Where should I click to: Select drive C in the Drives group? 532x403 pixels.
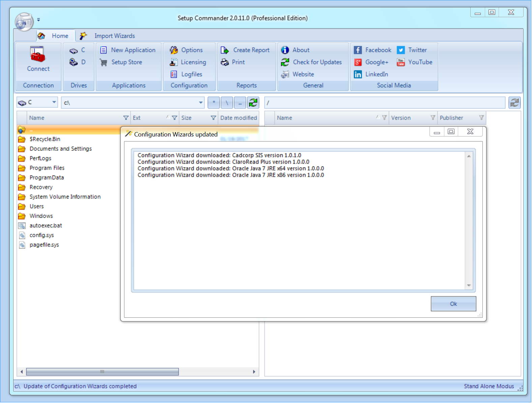pyautogui.click(x=78, y=50)
